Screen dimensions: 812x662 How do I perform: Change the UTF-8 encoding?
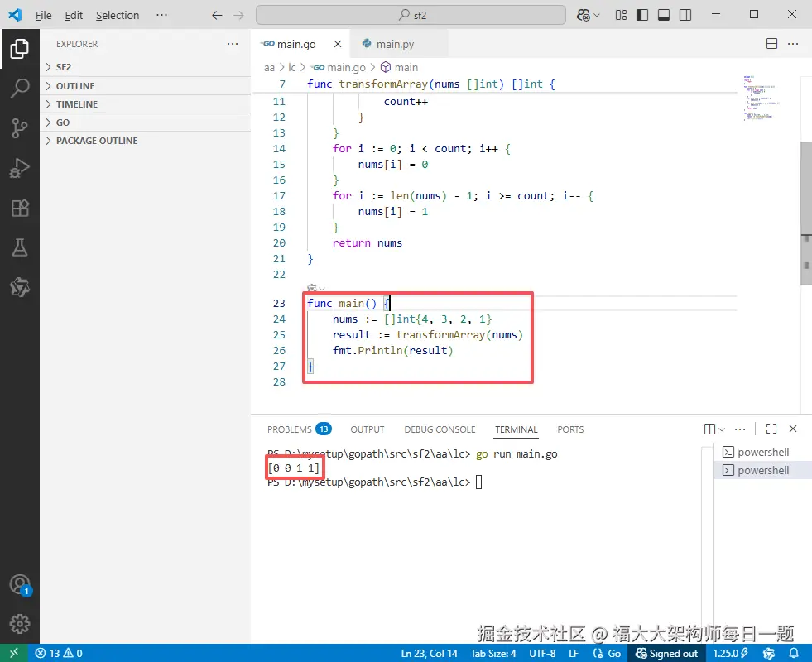coord(542,653)
